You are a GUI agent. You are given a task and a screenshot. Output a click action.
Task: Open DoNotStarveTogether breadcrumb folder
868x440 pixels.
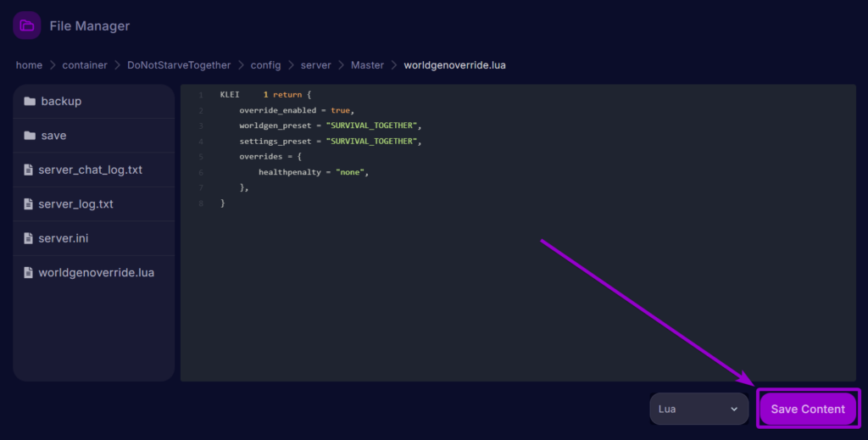(x=178, y=65)
